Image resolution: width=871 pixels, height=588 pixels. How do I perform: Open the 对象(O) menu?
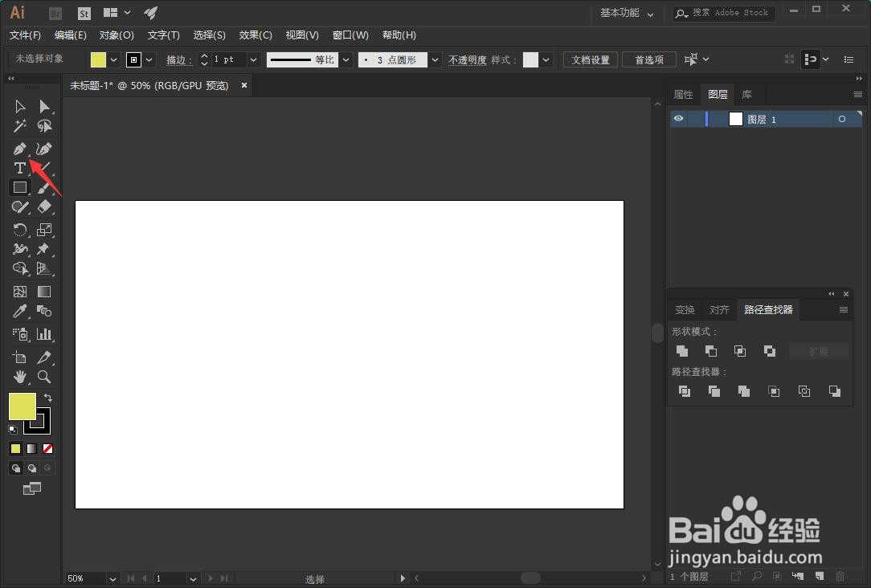pyautogui.click(x=117, y=35)
